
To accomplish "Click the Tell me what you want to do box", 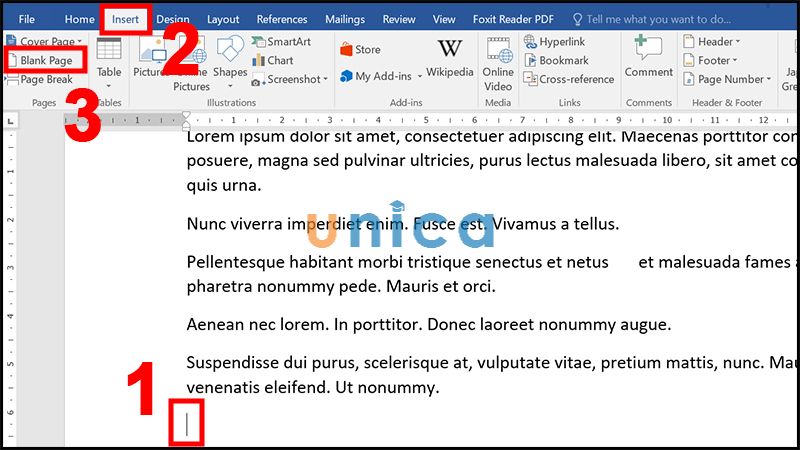I will pos(652,19).
